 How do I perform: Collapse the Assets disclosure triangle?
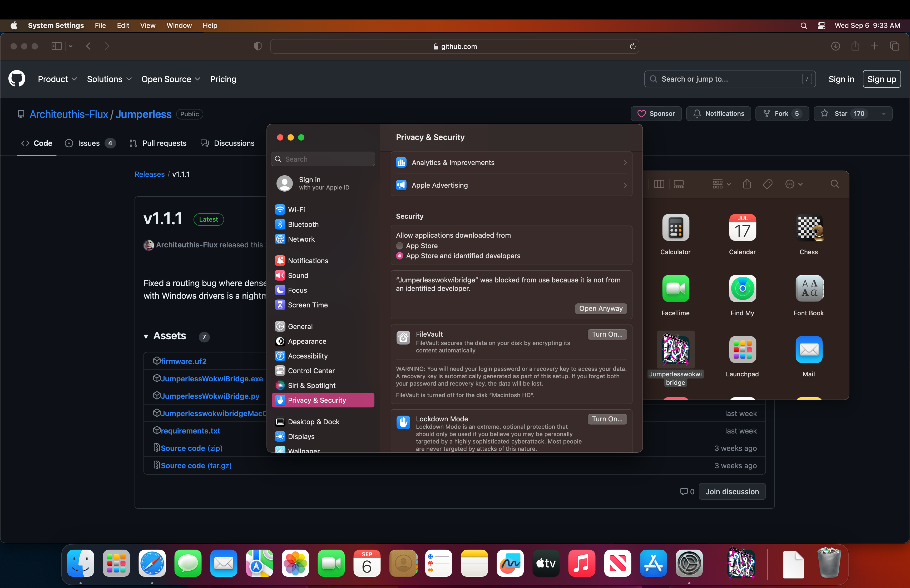146,336
